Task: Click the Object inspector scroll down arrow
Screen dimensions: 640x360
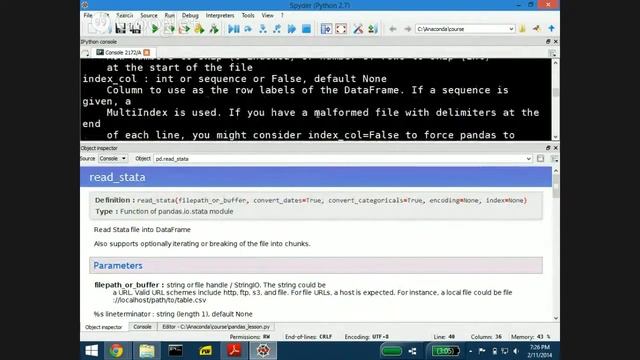Action: pyautogui.click(x=556, y=318)
